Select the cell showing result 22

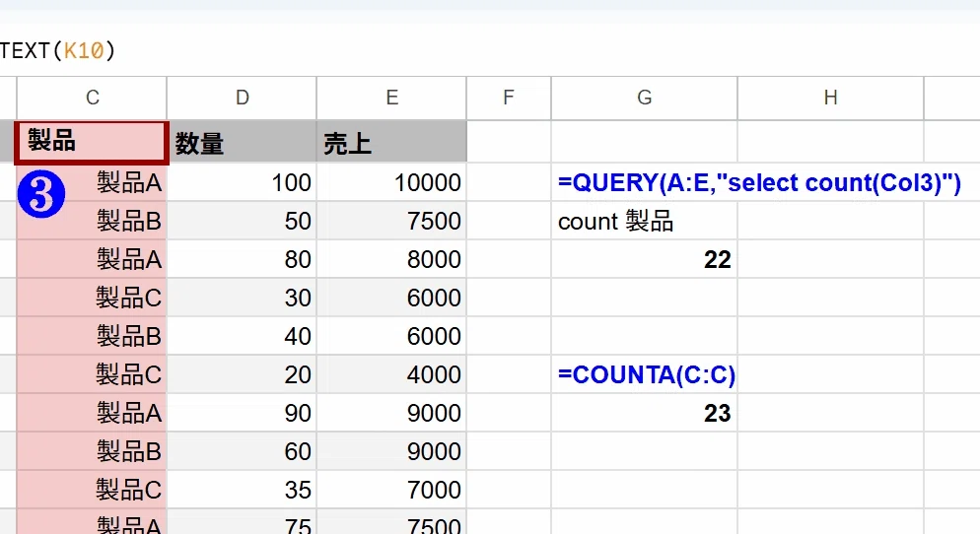coord(645,259)
